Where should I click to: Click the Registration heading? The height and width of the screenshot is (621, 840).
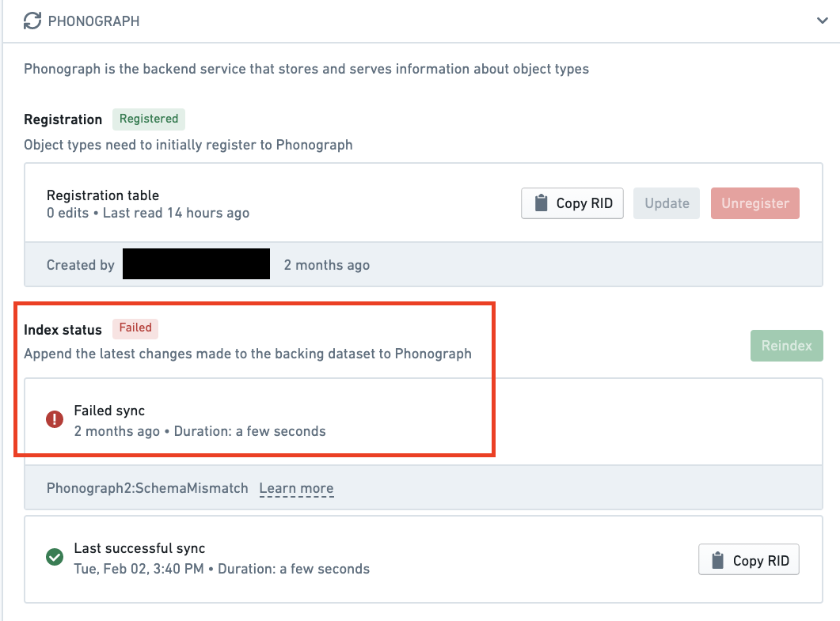click(63, 119)
